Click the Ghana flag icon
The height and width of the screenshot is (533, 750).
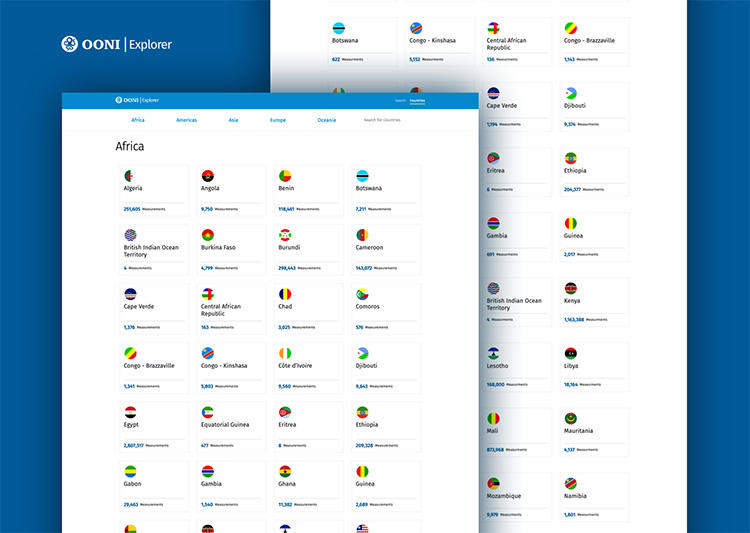(x=285, y=471)
